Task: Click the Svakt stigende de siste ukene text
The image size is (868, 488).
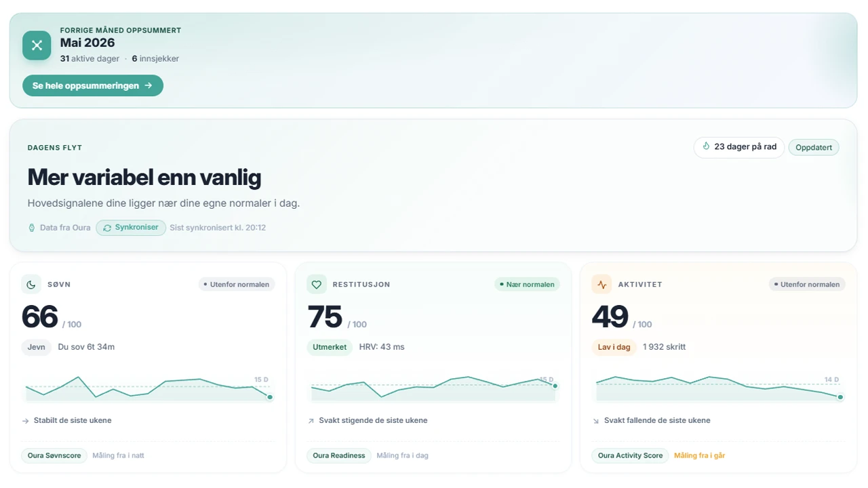Action: coord(374,421)
